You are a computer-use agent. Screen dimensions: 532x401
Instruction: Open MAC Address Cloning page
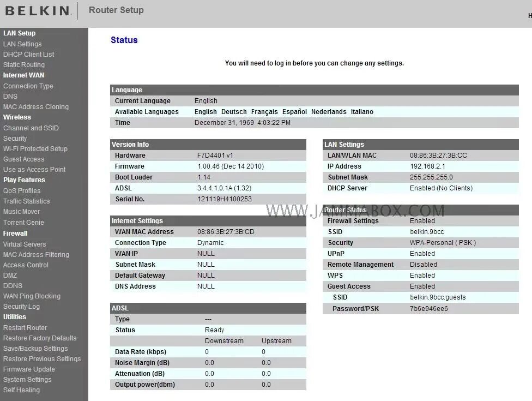click(x=35, y=106)
